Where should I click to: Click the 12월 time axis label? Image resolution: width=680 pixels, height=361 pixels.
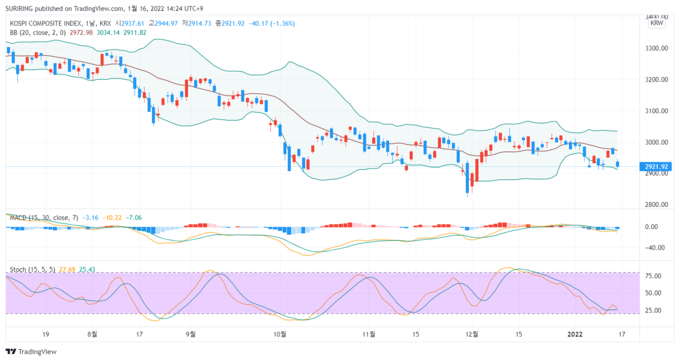click(x=472, y=334)
